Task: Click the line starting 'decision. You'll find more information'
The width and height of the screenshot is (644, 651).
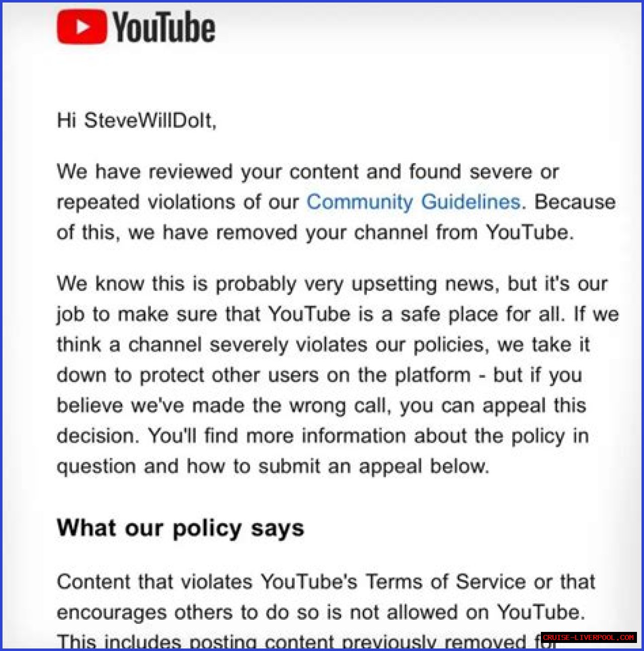Action: 323,436
